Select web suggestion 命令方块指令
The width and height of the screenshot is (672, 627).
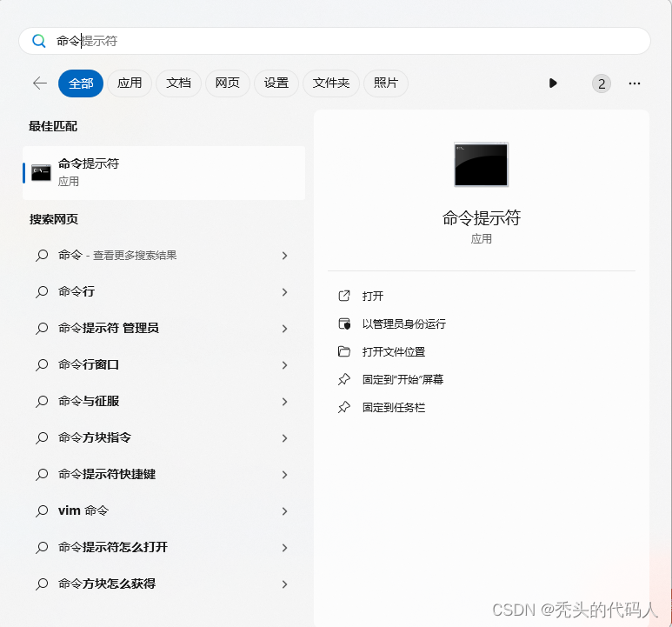coord(163,437)
